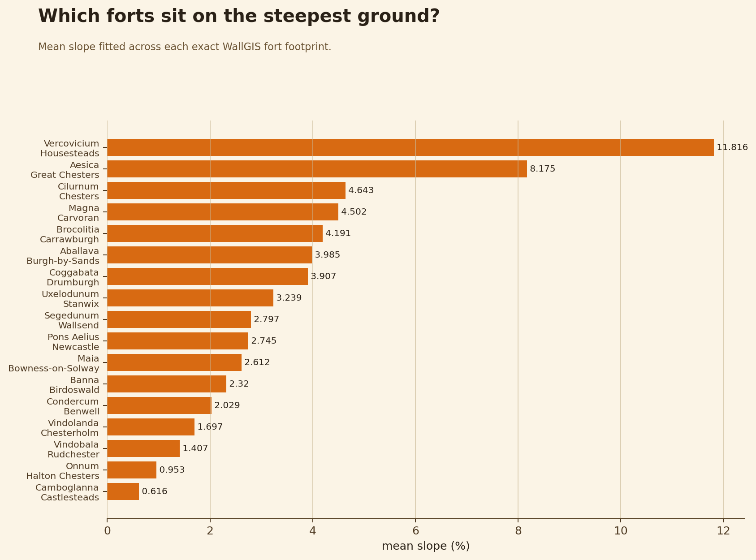Click the x-axis tick label 12
This screenshot has width=756, height=560.
pos(723,531)
